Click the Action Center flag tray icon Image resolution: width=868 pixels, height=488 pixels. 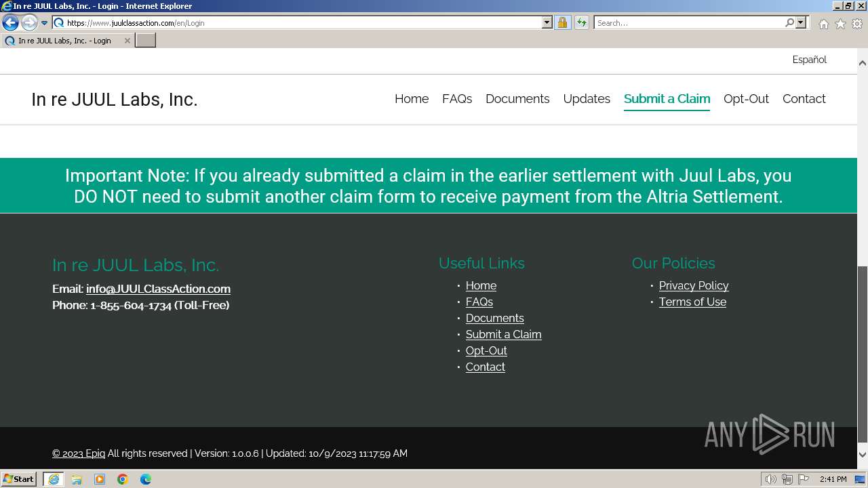coord(804,479)
